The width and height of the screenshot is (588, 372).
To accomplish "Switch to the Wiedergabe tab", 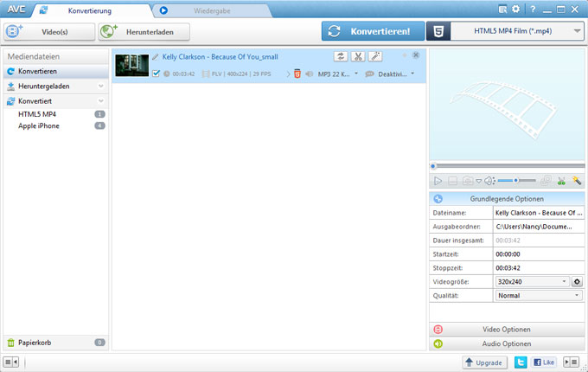I will pos(212,11).
